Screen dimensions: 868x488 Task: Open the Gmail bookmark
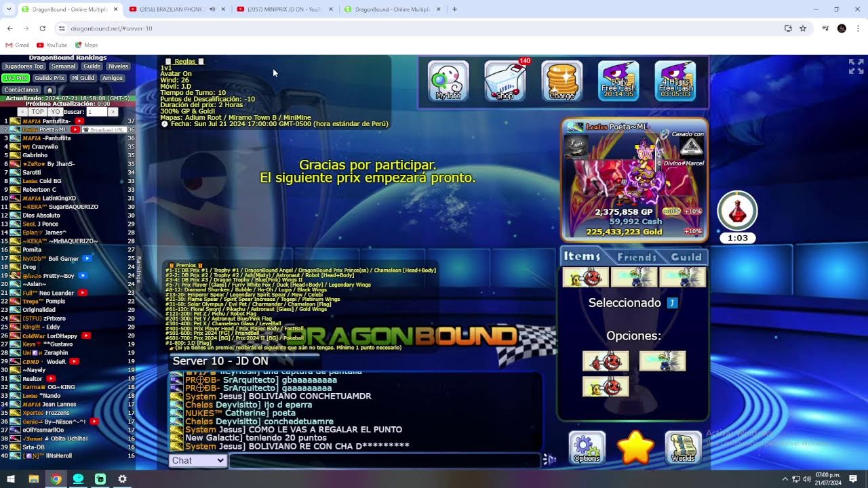pyautogui.click(x=17, y=45)
